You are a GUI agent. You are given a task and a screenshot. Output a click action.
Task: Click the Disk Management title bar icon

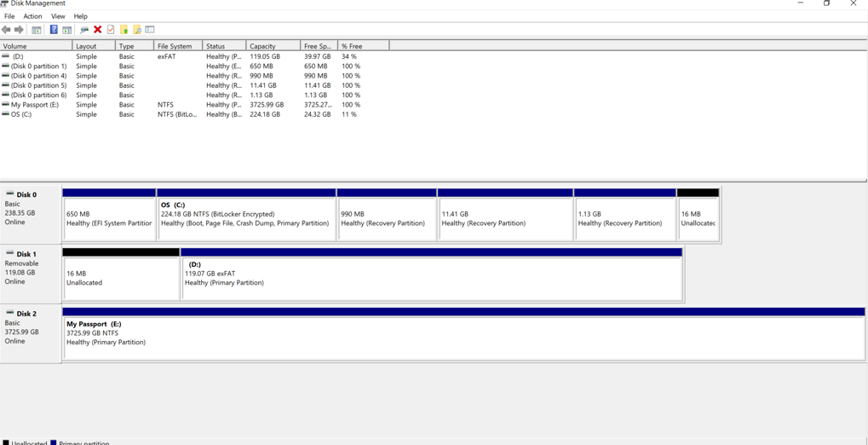(4, 3)
